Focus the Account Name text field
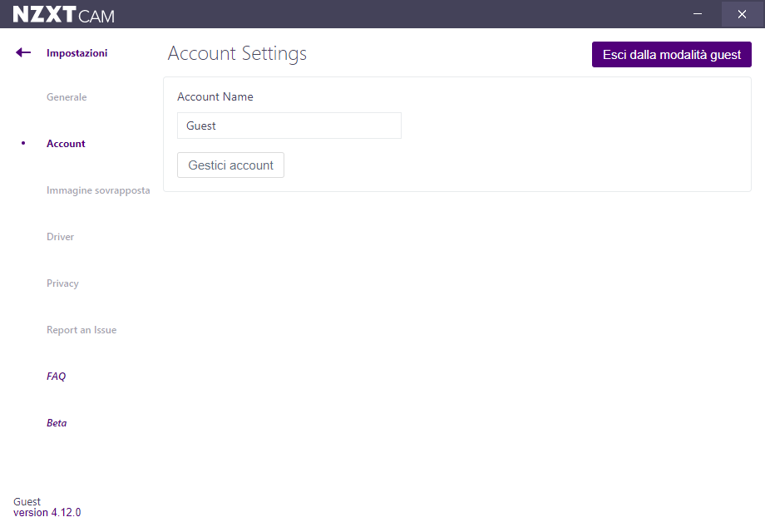This screenshot has width=765, height=532. pyautogui.click(x=289, y=126)
